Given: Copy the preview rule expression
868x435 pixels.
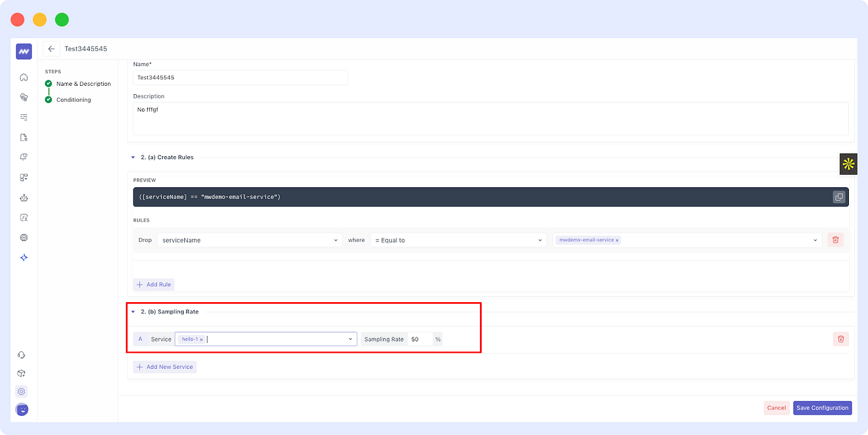Looking at the screenshot, I should pyautogui.click(x=839, y=197).
